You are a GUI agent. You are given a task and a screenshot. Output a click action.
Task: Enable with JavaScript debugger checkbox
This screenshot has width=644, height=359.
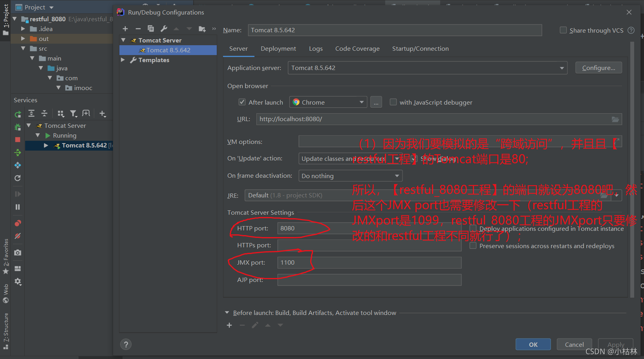click(393, 102)
